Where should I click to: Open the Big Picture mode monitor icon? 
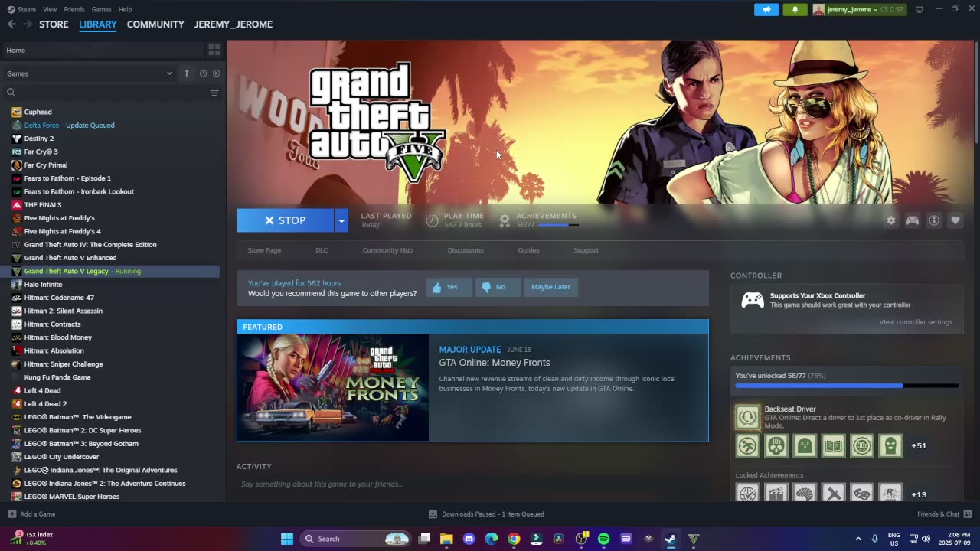point(920,9)
